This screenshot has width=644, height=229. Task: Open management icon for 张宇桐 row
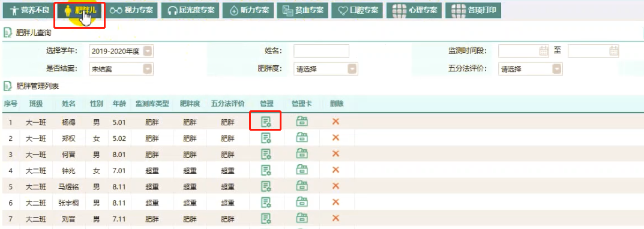pyautogui.click(x=266, y=203)
